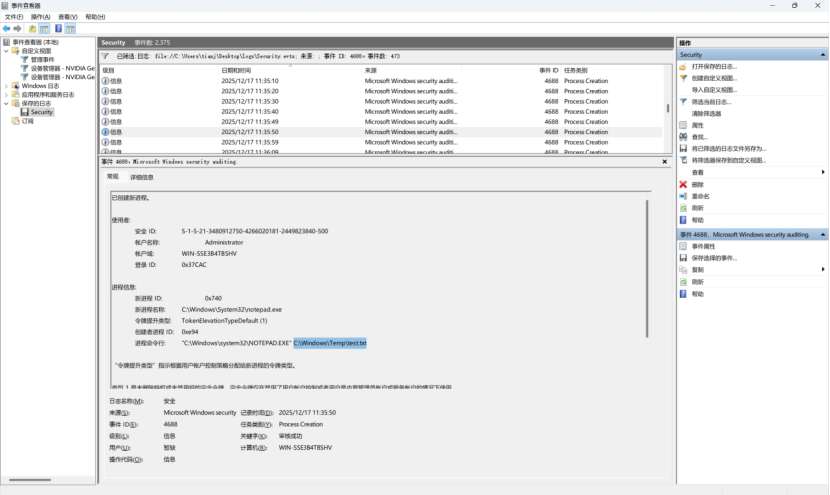The width and height of the screenshot is (830, 495).
Task: Click the Forward arrow in the toolbar
Action: coord(18,29)
